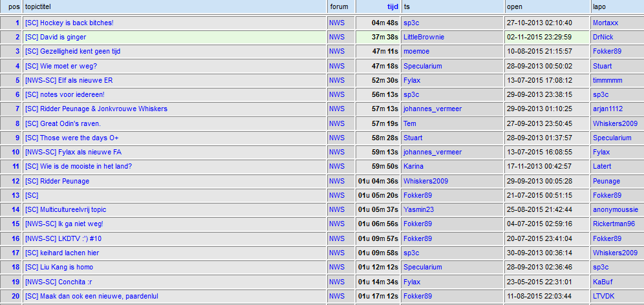Screen dimensions: 644x305
Task: Click NWS forum link in Conchita row
Action: tap(337, 282)
